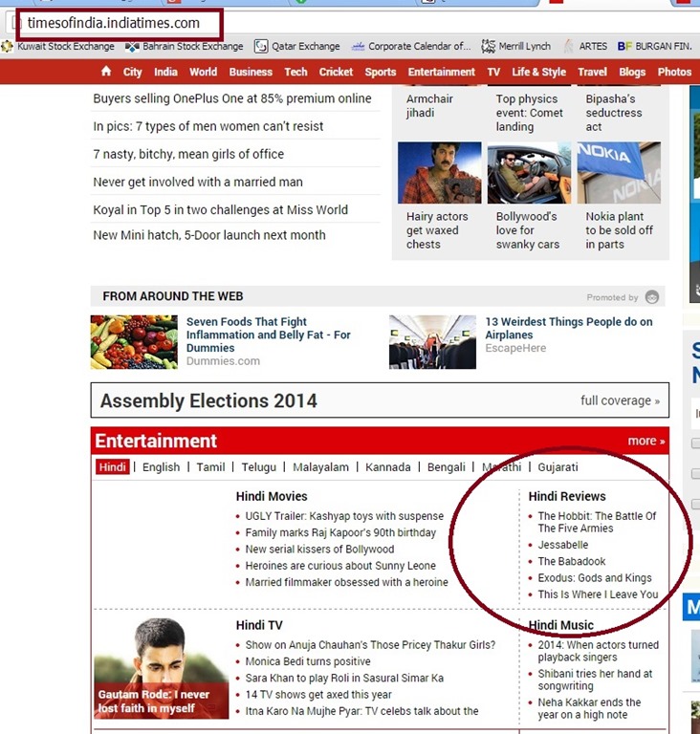Open '7 nasty, bitchy, mean girls' headline
This screenshot has height=734, width=700.
(188, 154)
